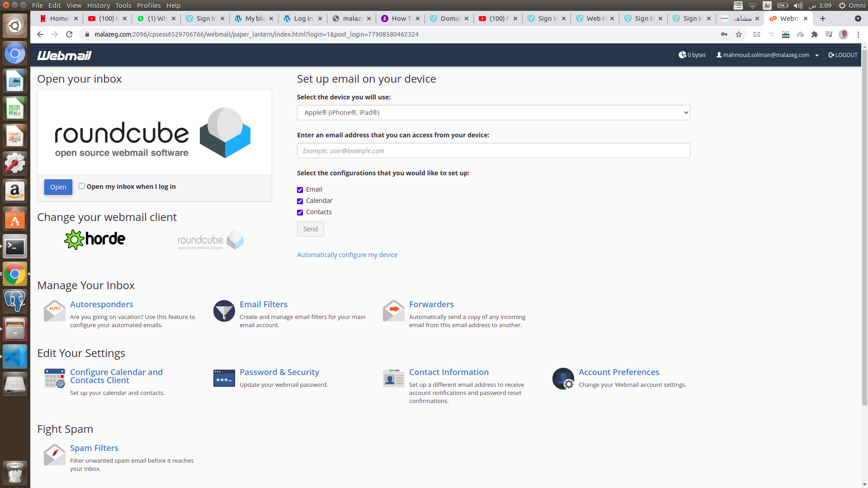
Task: Open the mail envelope extension icon
Action: (757, 34)
